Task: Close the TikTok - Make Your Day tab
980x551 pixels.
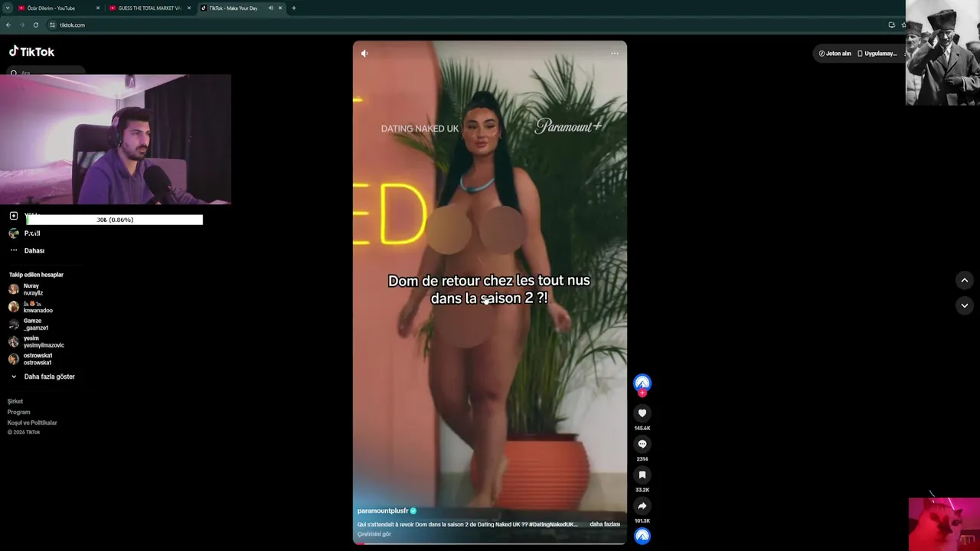Action: [280, 8]
